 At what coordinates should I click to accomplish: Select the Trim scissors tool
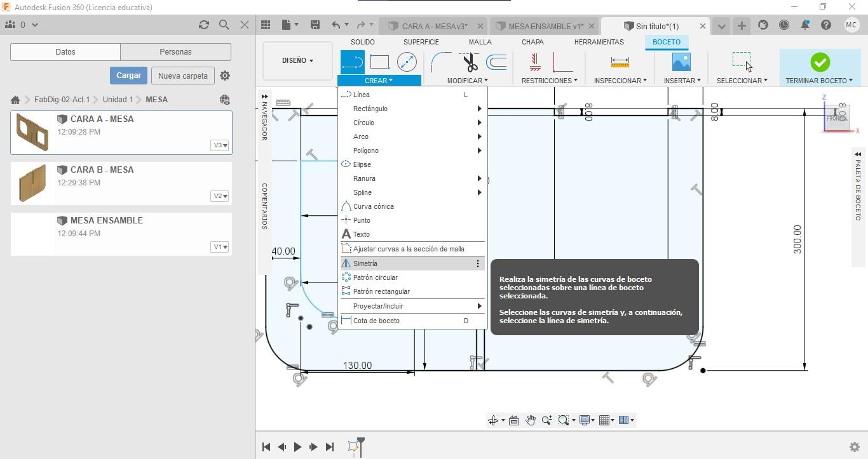[x=470, y=62]
